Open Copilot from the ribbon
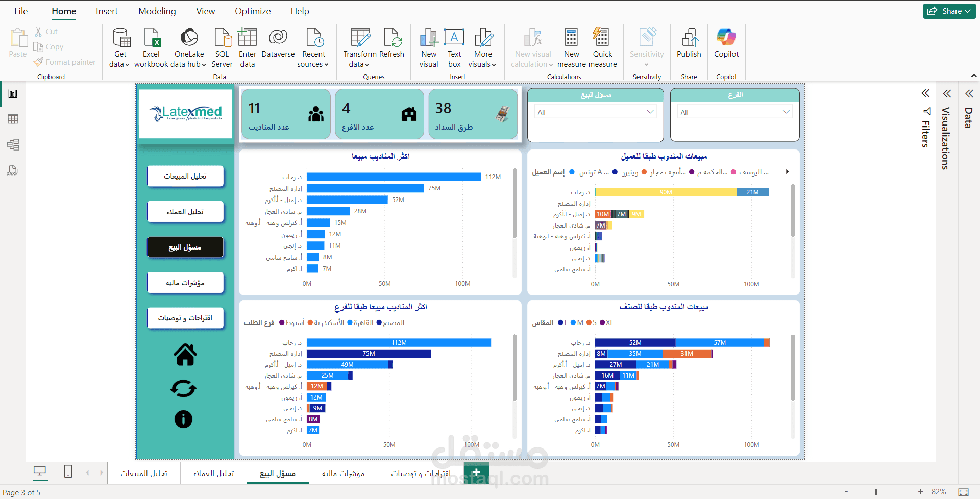The image size is (980, 499). point(726,43)
